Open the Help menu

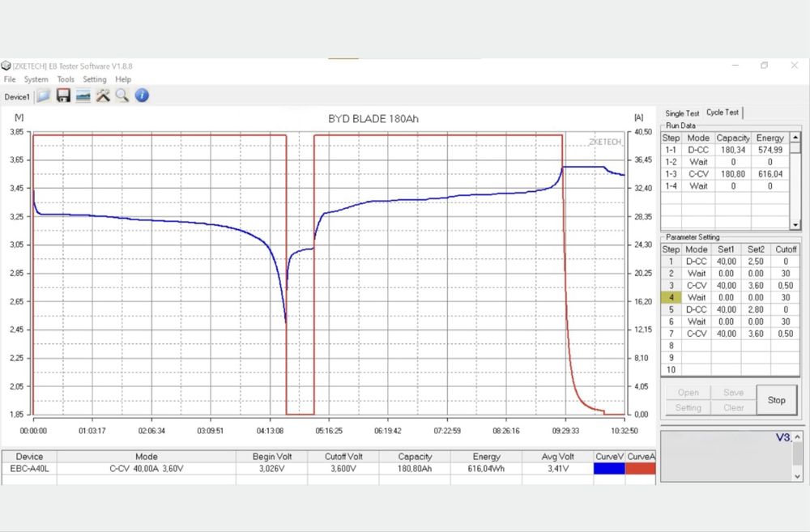click(x=123, y=79)
